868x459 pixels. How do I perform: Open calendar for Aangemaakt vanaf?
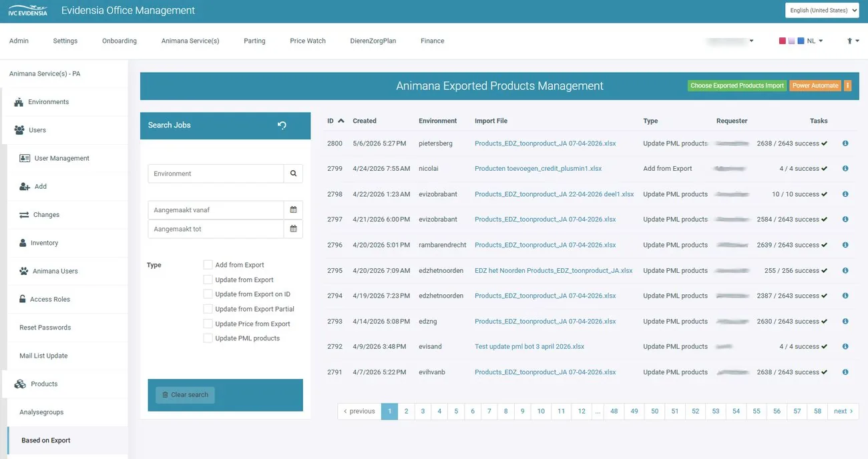[x=293, y=209]
